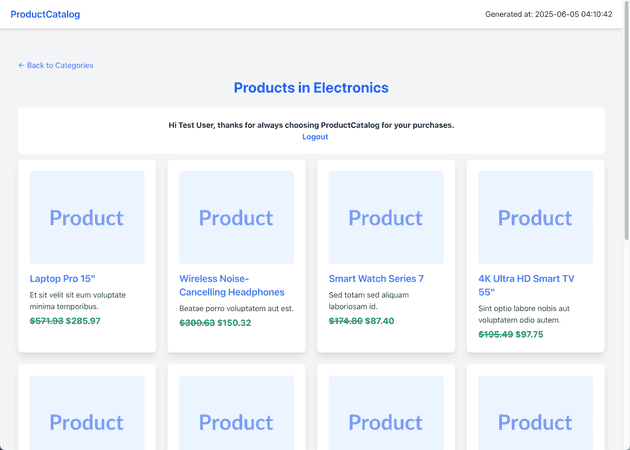Open the ProductCatalog home logo link

(x=45, y=14)
